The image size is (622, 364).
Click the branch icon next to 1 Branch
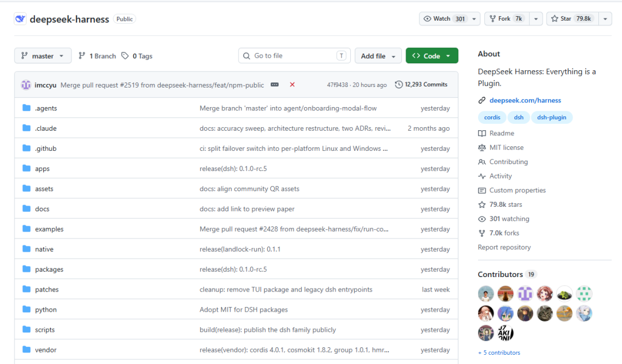(82, 56)
